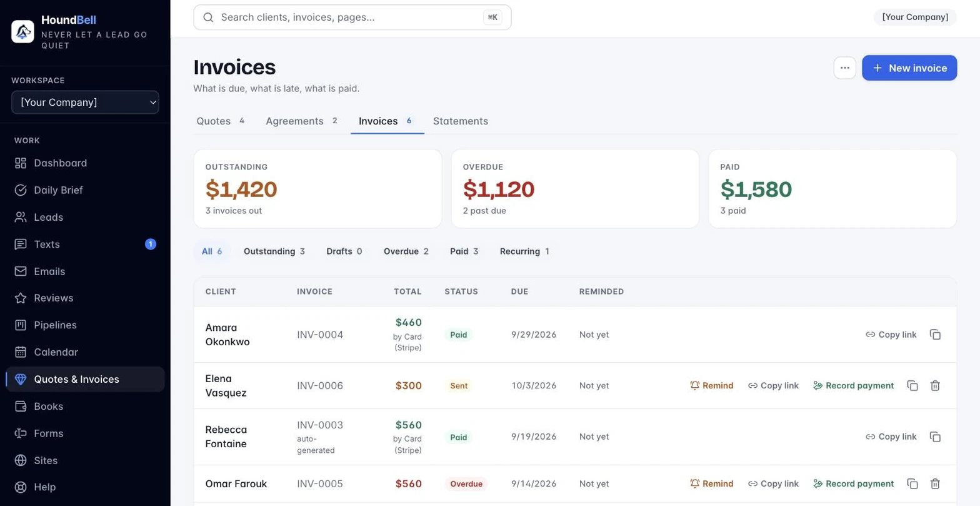Filter invoices by Drafts
Screen dimensions: 980x506
(x=344, y=251)
